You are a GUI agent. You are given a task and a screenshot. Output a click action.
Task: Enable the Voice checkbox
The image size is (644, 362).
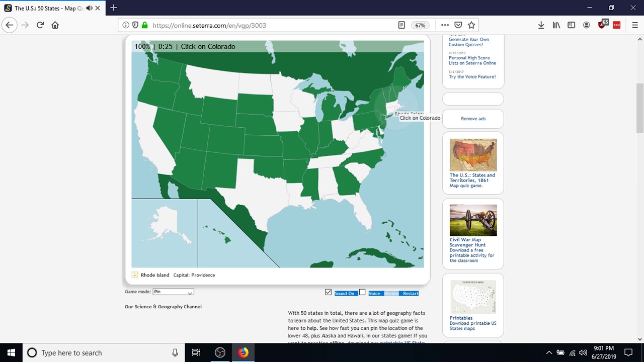tap(362, 292)
